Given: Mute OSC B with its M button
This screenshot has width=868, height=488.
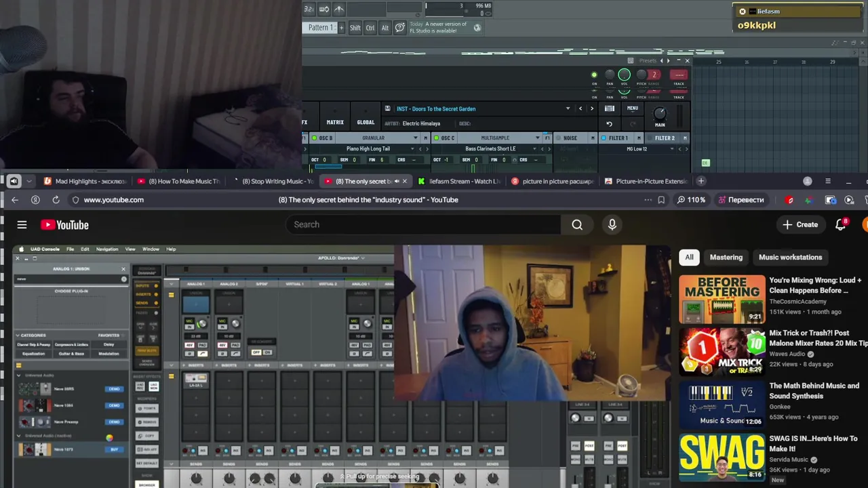Looking at the screenshot, I should pyautogui.click(x=426, y=138).
